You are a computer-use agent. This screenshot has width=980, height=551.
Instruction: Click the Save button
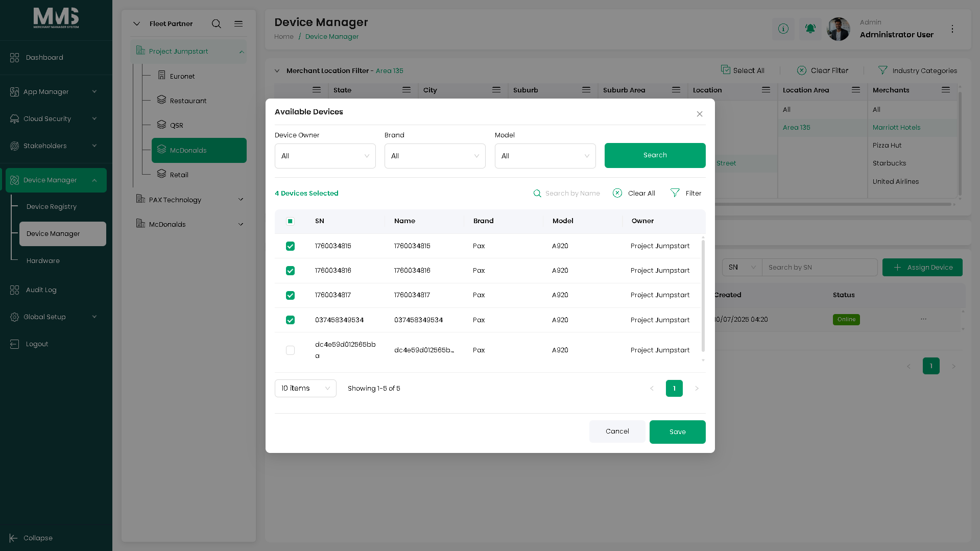pos(678,432)
